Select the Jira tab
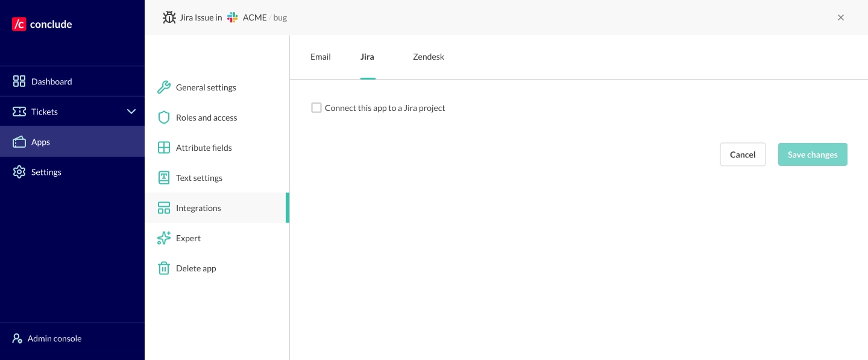 pyautogui.click(x=367, y=57)
